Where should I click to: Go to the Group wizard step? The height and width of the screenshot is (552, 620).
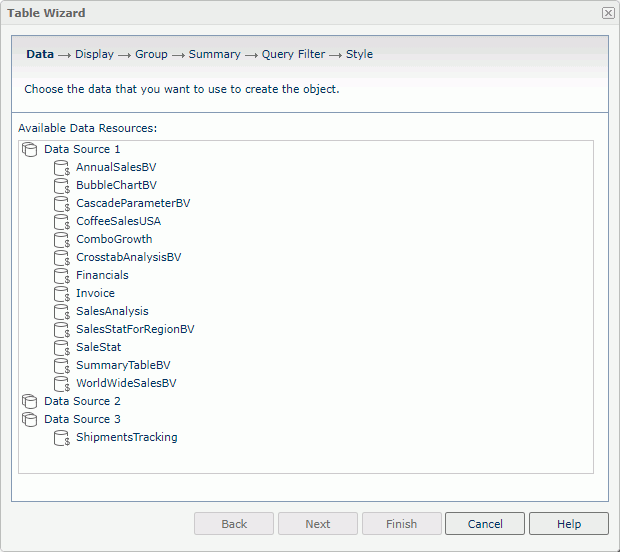151,54
